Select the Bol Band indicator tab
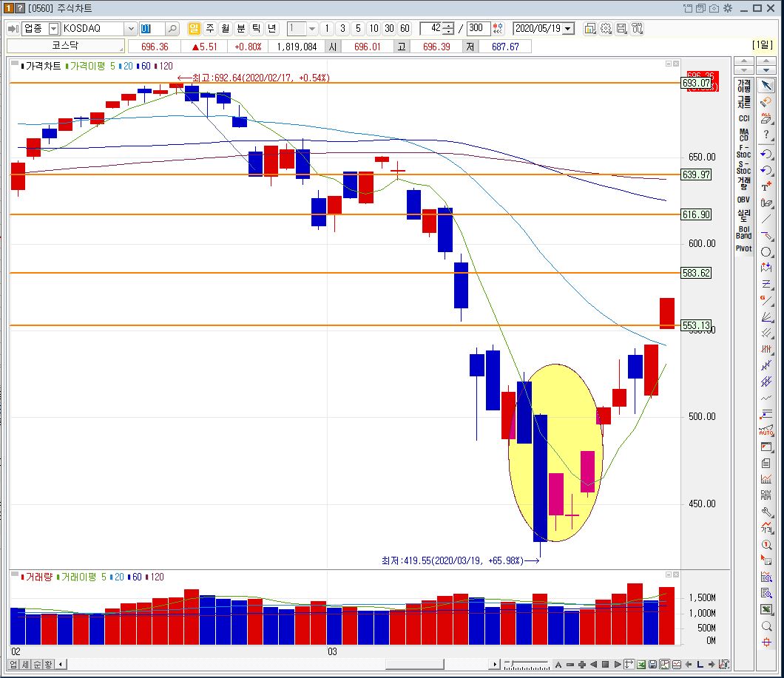784x678 pixels. click(x=743, y=232)
